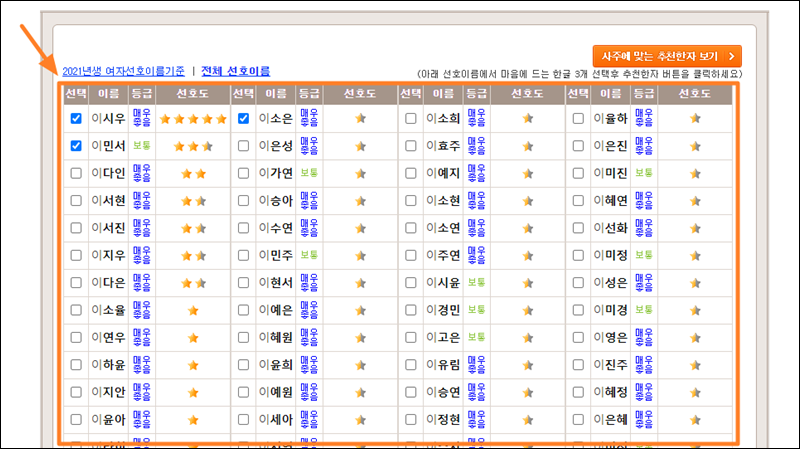The height and width of the screenshot is (449, 800).
Task: Check the 이미진 checkbox
Action: pyautogui.click(x=578, y=173)
